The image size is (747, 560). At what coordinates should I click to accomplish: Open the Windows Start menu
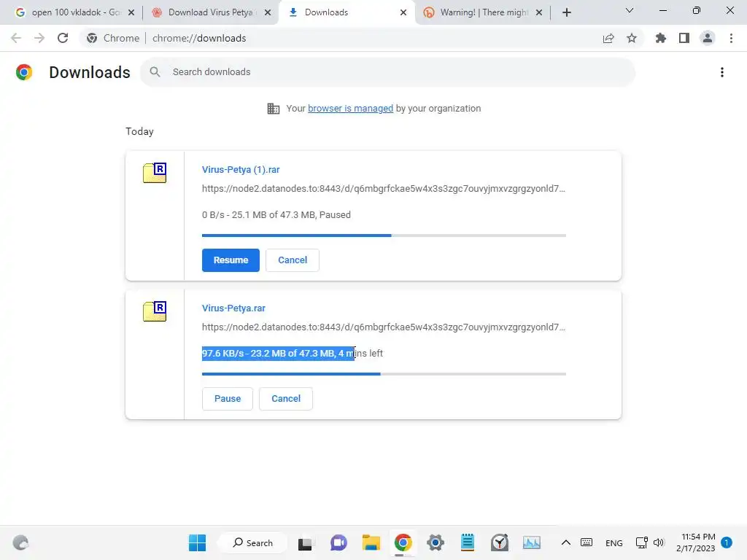point(197,542)
